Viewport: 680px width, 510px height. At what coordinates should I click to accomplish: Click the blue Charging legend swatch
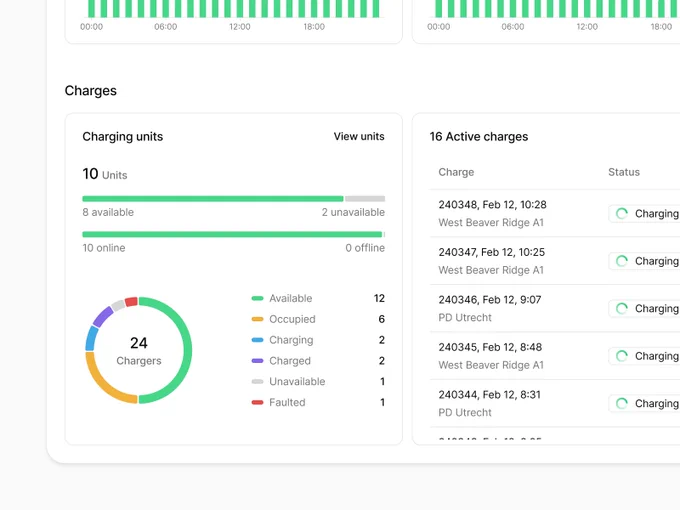[x=257, y=340]
